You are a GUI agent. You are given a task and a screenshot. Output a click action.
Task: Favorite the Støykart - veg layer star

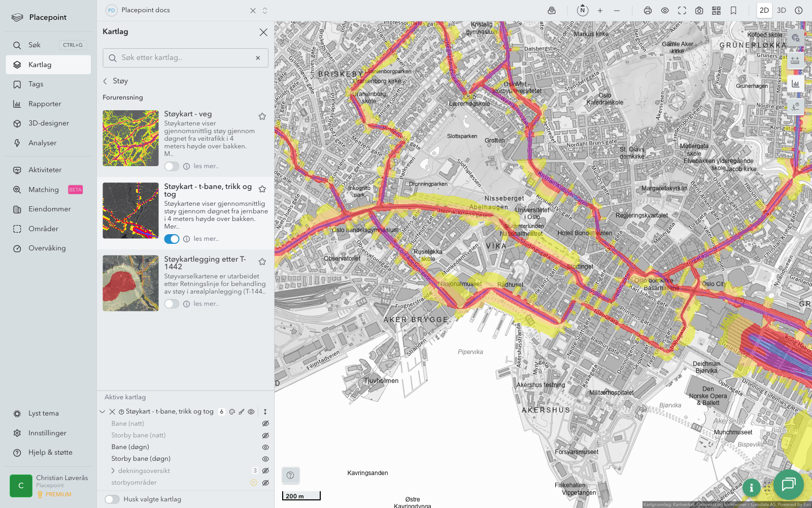[262, 116]
